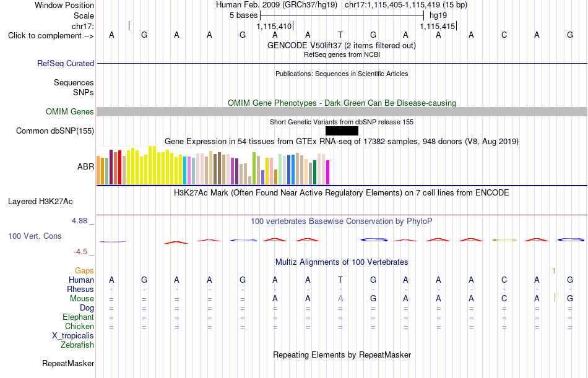Screen dimensions: 588x378
Task: Select the 'Zebrafish' species label
Action: click(x=77, y=345)
